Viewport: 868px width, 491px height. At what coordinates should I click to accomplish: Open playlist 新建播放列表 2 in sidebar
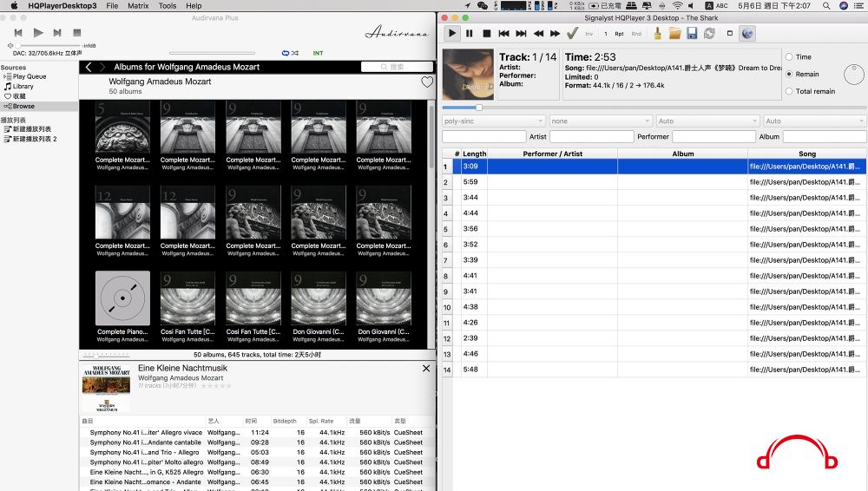tap(35, 139)
